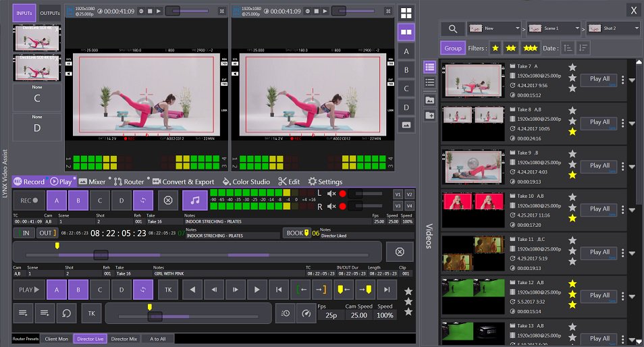Jump to previous yellow bookmark marker
The height and width of the screenshot is (347, 644).
344,290
